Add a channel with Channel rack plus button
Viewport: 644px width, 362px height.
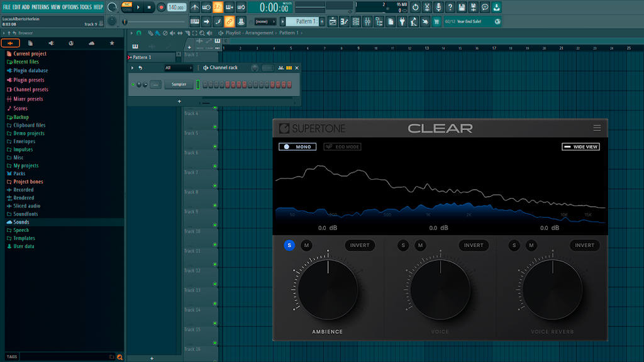click(179, 101)
